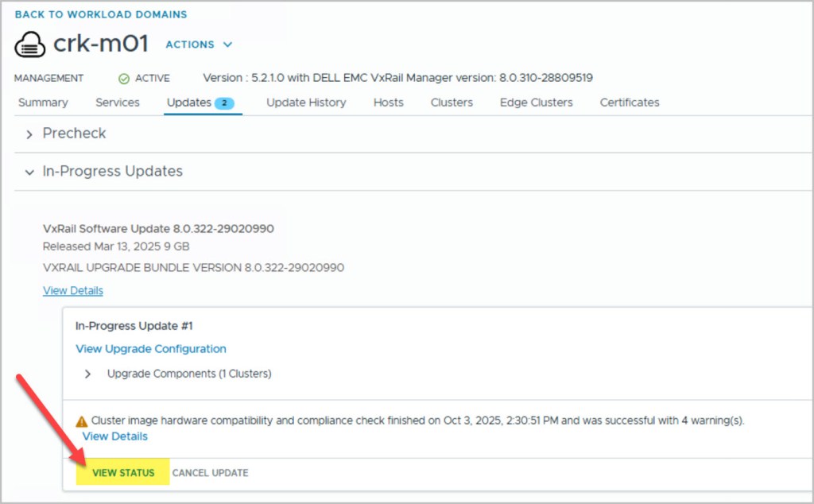814x504 pixels.
Task: Click the cluster image compliance check message
Action: point(418,421)
